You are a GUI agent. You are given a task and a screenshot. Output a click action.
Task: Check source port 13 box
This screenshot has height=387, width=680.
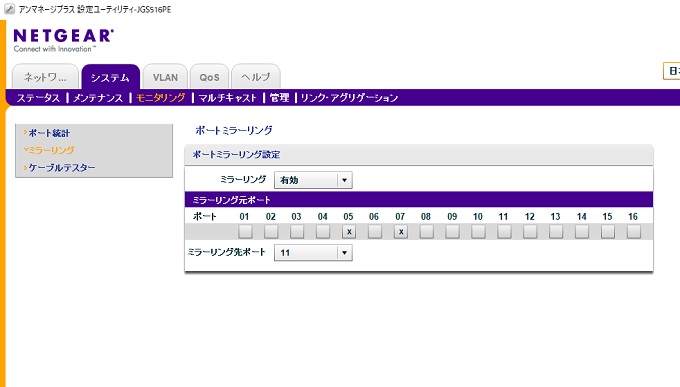[x=556, y=232]
